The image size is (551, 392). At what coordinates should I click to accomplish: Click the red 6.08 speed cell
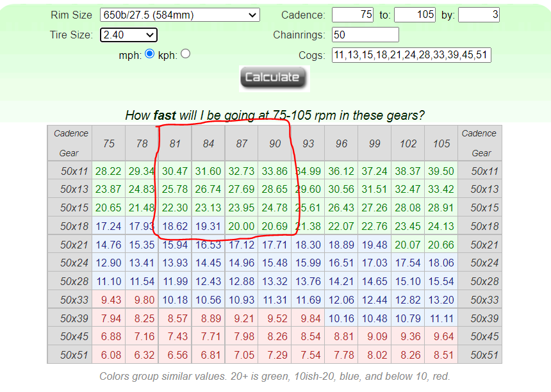pos(108,355)
